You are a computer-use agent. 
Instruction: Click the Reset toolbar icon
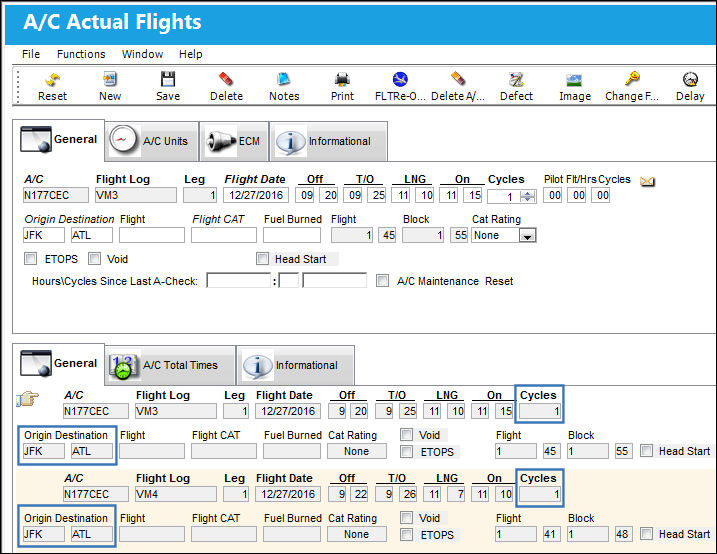pos(52,80)
